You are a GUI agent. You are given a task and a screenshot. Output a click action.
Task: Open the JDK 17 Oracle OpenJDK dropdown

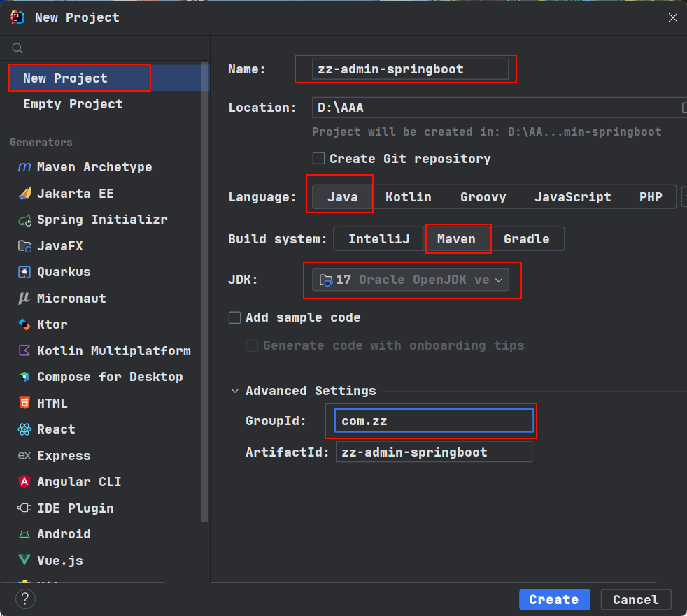411,280
